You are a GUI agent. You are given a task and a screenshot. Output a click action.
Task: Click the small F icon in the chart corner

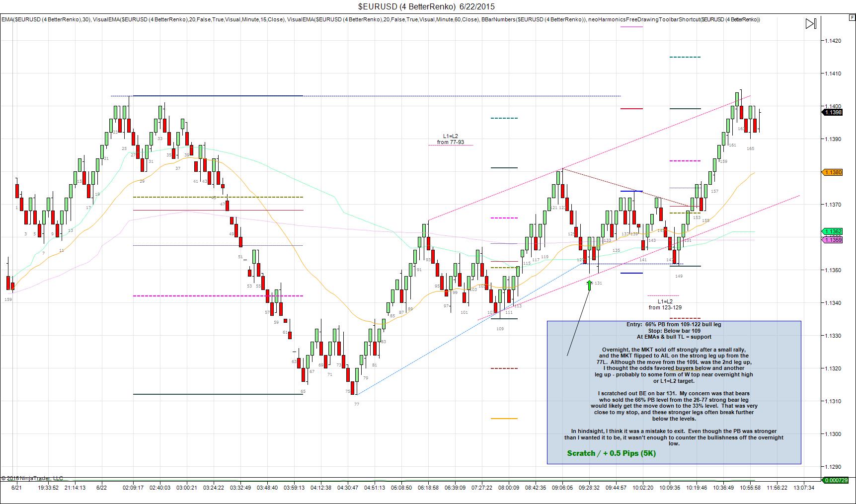tap(852, 17)
